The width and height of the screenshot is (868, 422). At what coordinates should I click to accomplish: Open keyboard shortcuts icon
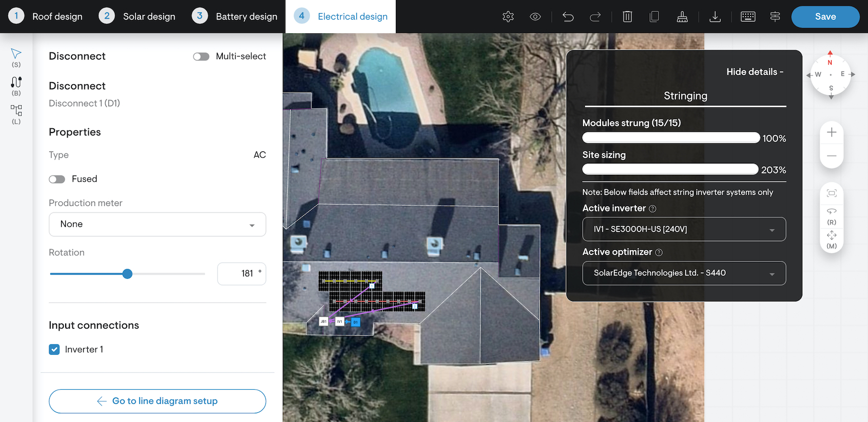(748, 16)
